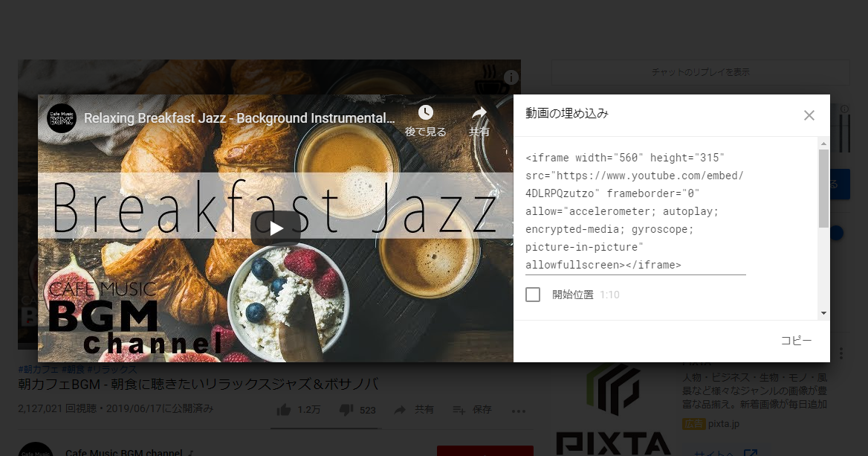The height and width of the screenshot is (456, 868).
Task: Play the embedded Breakfast Jazz preview video
Action: coord(276,228)
